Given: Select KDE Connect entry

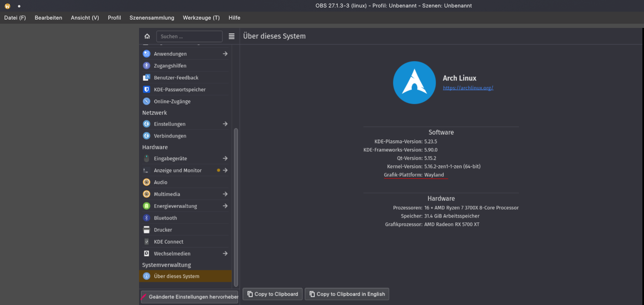Looking at the screenshot, I should [185, 242].
